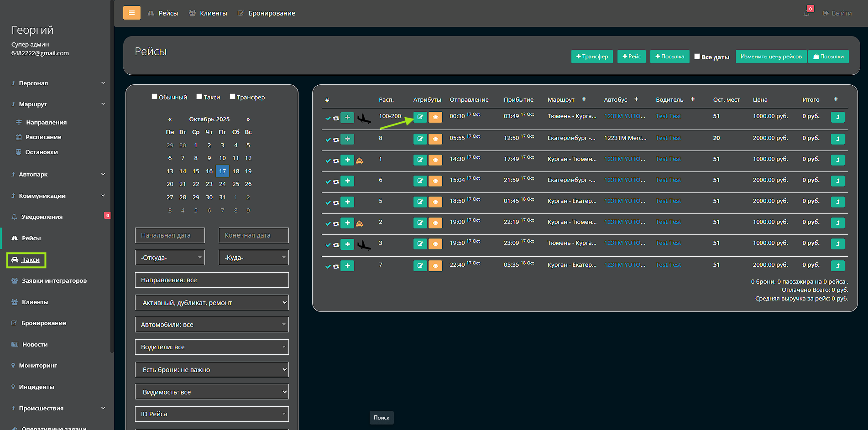This screenshot has width=868, height=430.
Task: Open the -Откуда- dropdown
Action: pyautogui.click(x=170, y=258)
